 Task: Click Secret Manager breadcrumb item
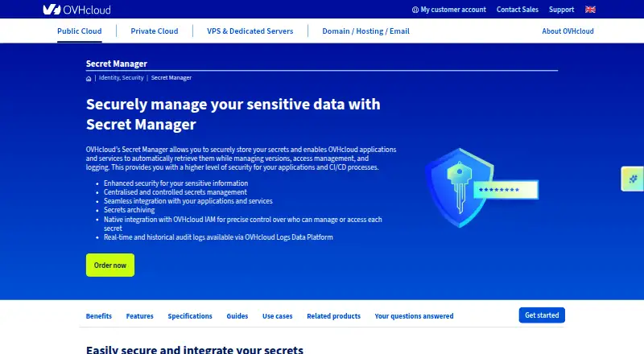pos(171,77)
